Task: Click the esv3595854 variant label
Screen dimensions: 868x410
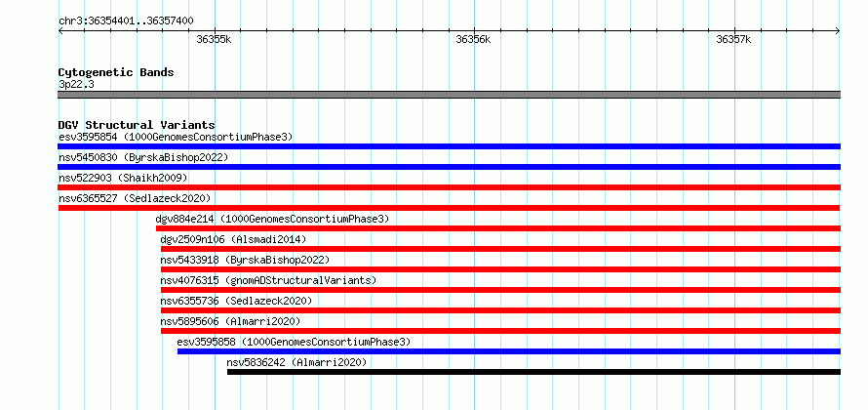Action: [x=176, y=137]
